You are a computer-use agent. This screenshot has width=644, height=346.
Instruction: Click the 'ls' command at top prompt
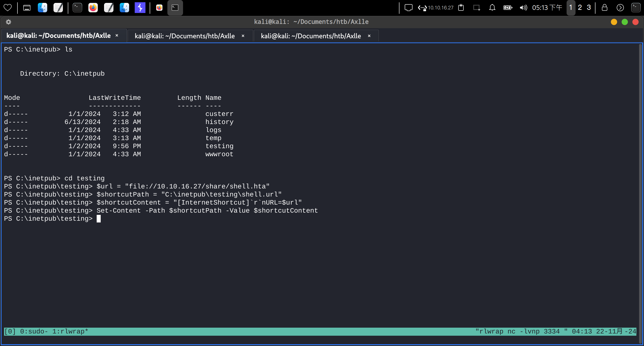click(68, 49)
